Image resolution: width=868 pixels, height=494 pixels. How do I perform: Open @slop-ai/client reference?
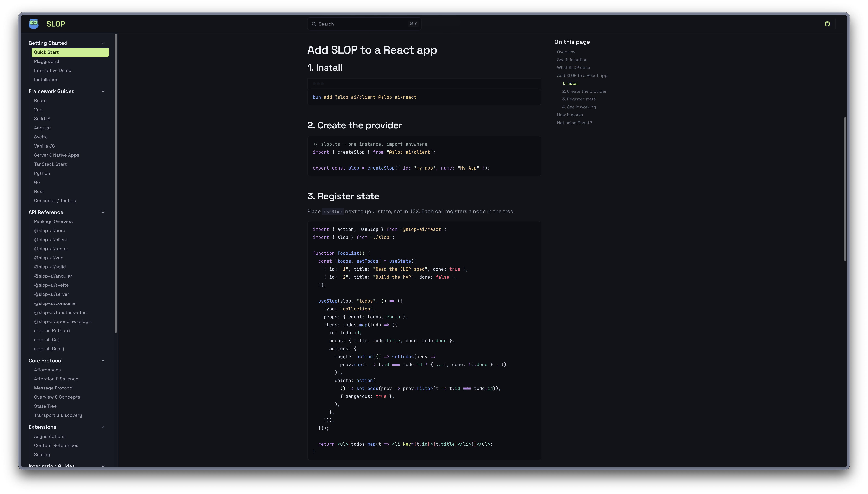pos(51,240)
